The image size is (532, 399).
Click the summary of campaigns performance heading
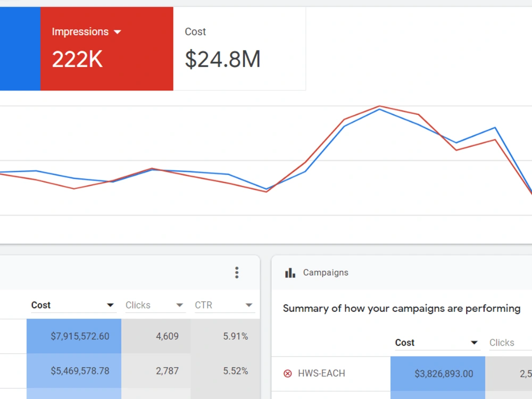point(401,309)
